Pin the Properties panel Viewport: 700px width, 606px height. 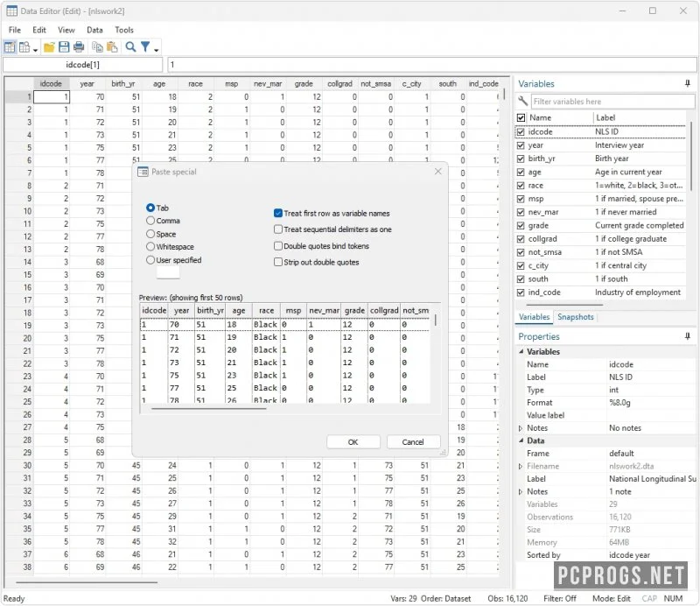[688, 336]
